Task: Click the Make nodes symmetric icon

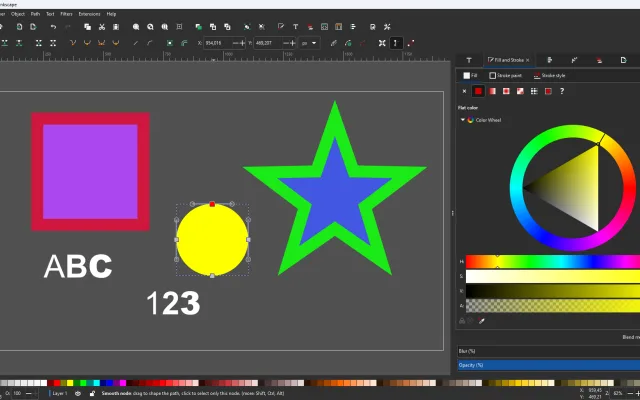Action: pos(101,43)
